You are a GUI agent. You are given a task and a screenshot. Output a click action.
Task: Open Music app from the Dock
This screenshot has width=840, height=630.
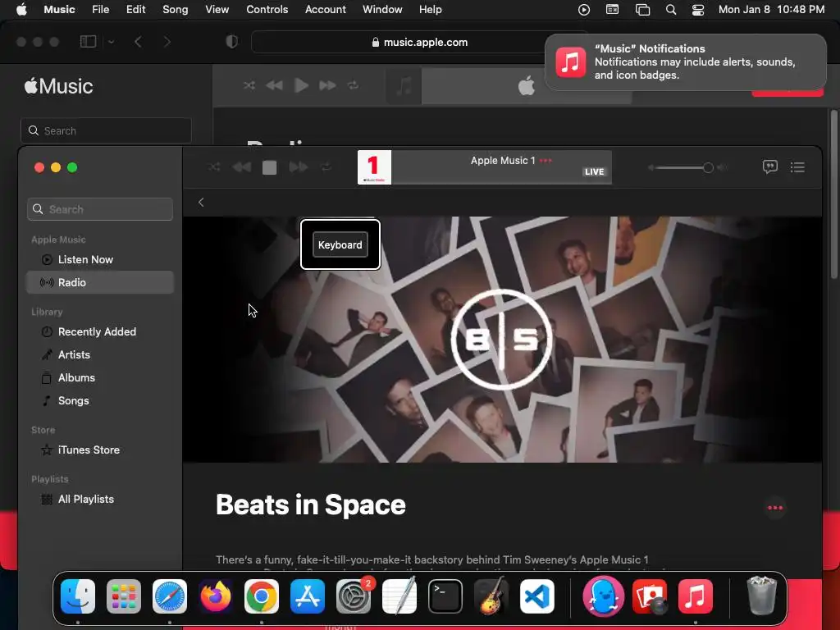click(x=696, y=596)
